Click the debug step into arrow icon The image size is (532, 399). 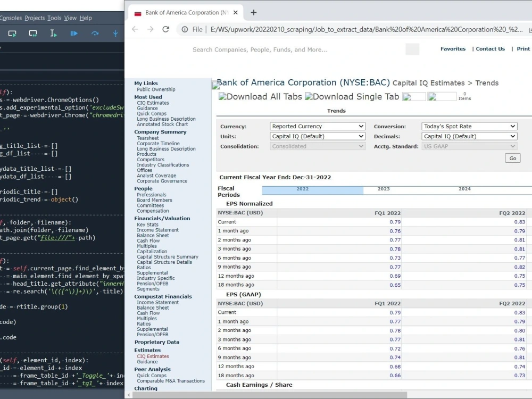115,33
